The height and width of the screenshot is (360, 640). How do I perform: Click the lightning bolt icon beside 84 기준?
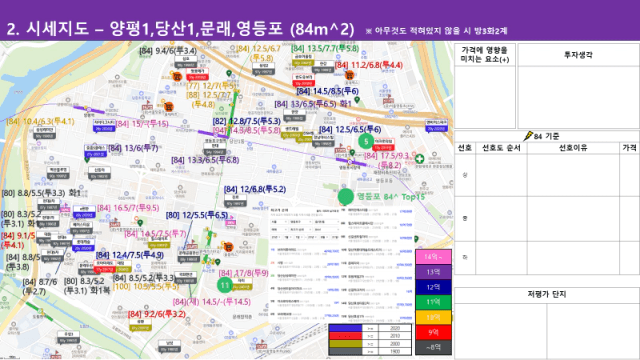pos(528,136)
